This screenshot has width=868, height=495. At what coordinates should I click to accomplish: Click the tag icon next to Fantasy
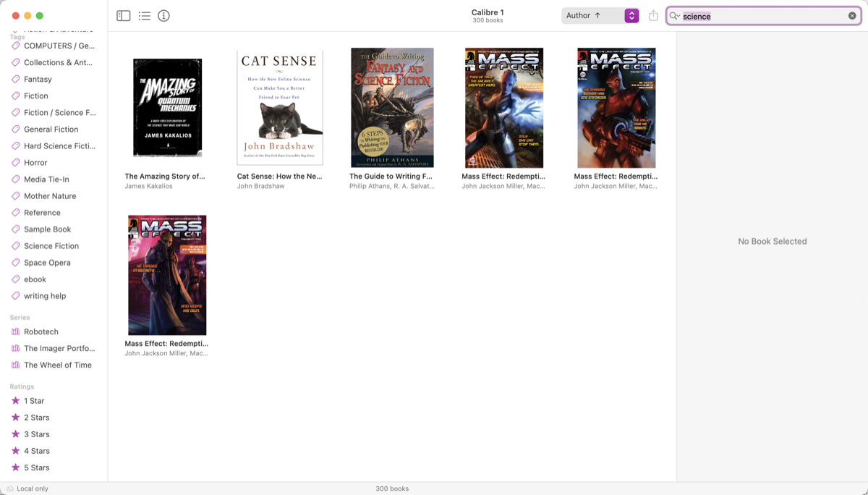coord(16,79)
